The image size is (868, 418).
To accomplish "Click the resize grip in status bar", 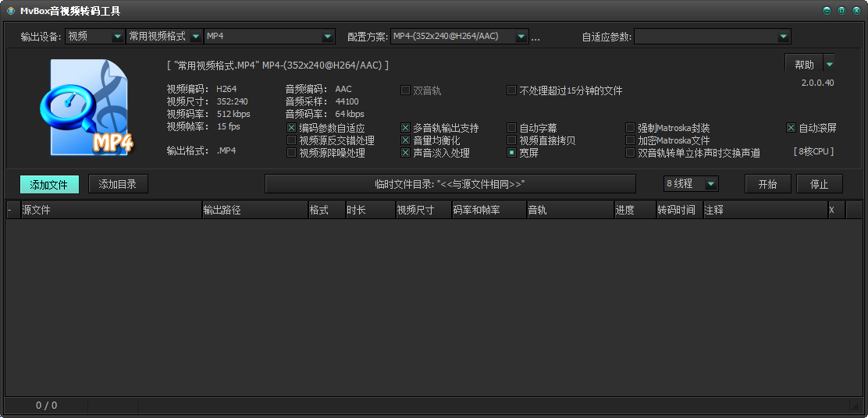I will [855, 406].
